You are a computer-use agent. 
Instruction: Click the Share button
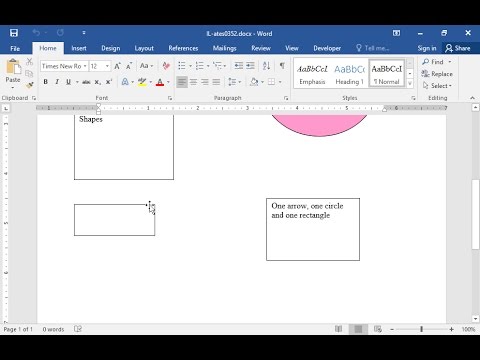coord(458,48)
